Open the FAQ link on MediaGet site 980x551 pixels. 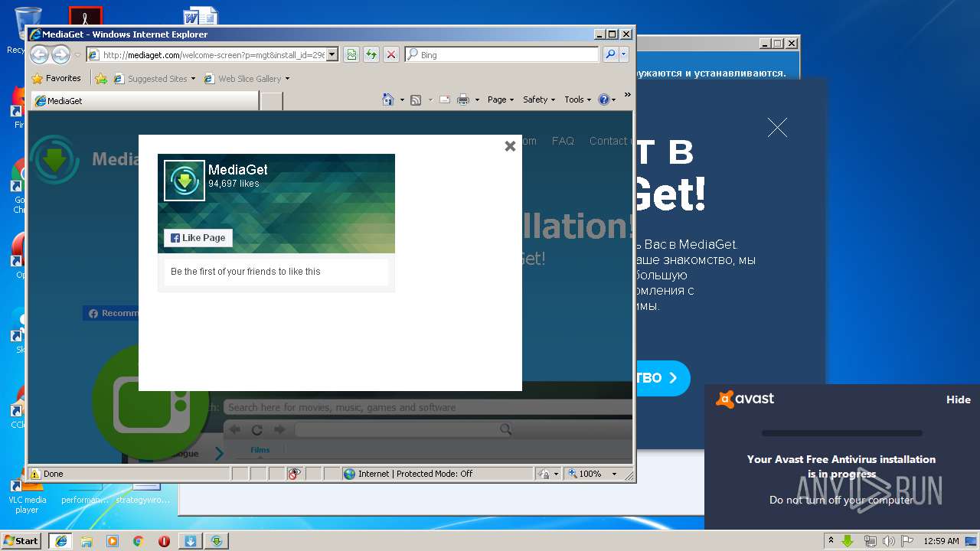pyautogui.click(x=563, y=141)
